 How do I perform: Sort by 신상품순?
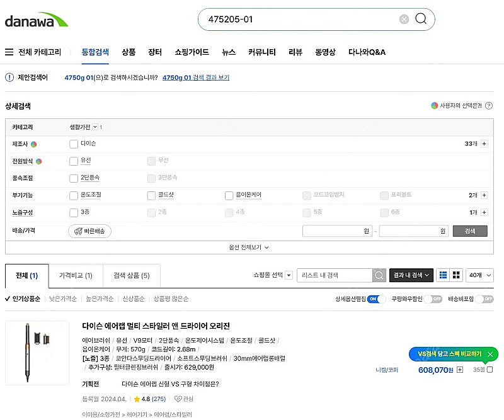[134, 299]
